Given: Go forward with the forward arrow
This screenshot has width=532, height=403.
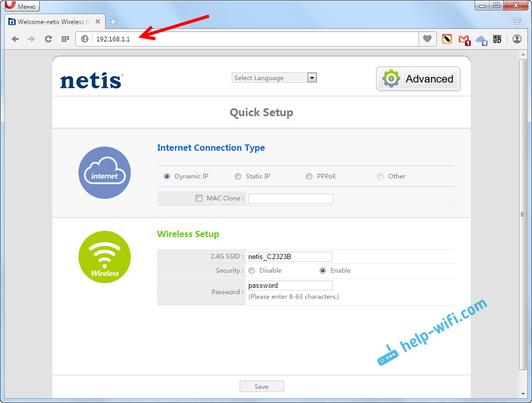Looking at the screenshot, I should pyautogui.click(x=31, y=39).
